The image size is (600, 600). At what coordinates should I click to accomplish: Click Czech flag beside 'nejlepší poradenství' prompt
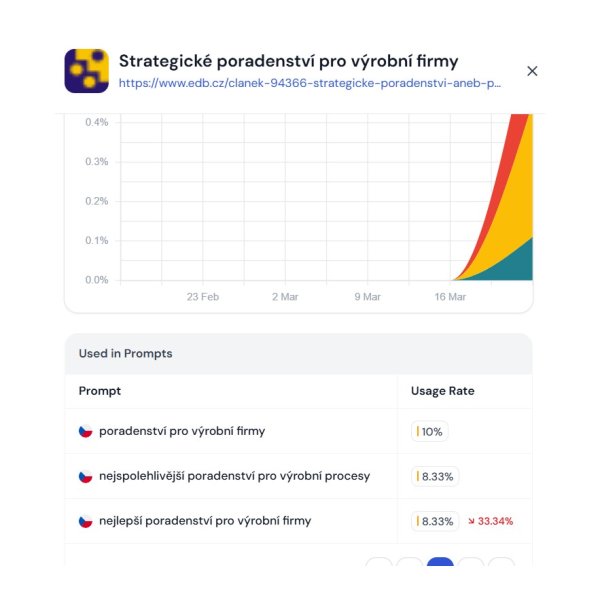86,521
